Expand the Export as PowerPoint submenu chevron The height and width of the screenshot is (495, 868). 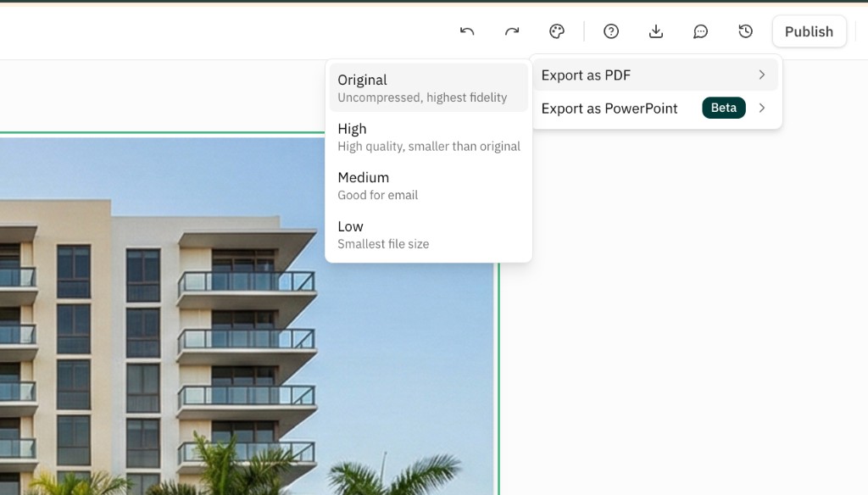click(x=761, y=108)
